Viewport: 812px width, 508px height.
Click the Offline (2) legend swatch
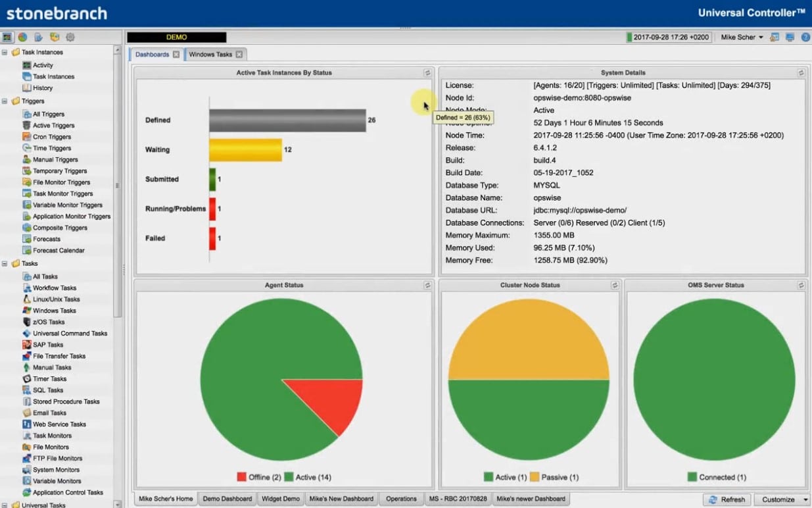(241, 477)
